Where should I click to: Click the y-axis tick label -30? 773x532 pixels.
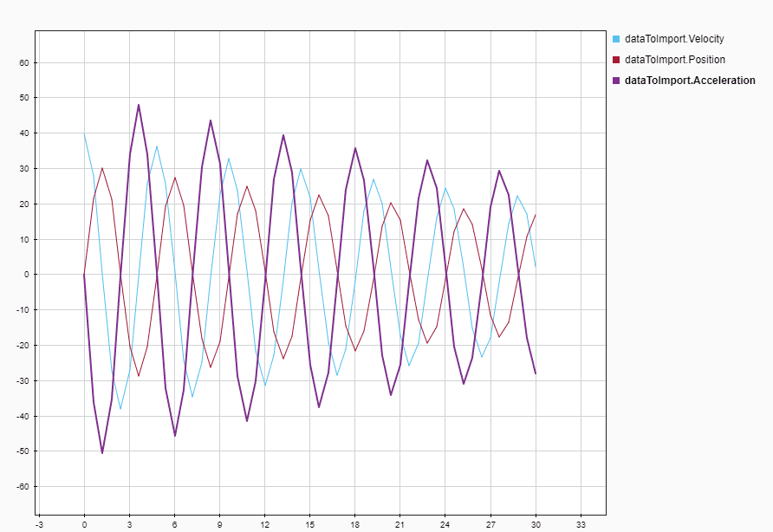(x=23, y=380)
